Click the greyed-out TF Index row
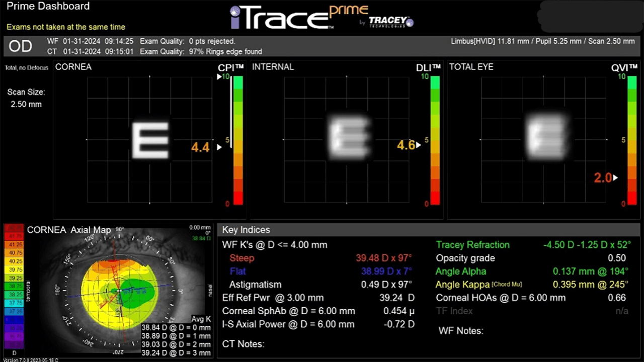 [533, 311]
